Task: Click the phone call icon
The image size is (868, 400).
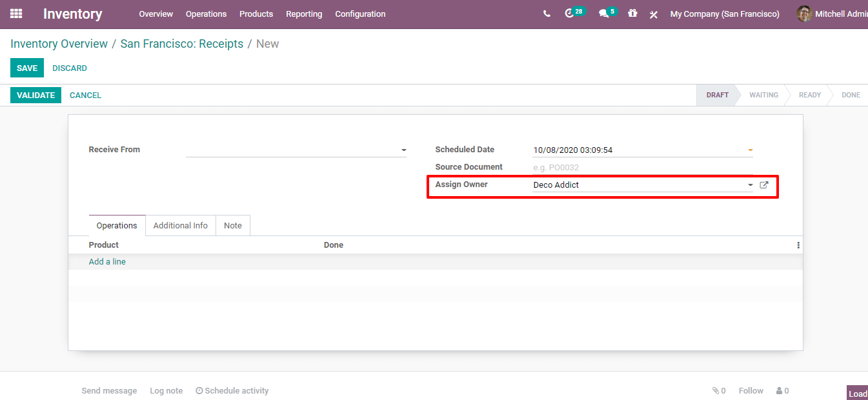Action: (547, 14)
